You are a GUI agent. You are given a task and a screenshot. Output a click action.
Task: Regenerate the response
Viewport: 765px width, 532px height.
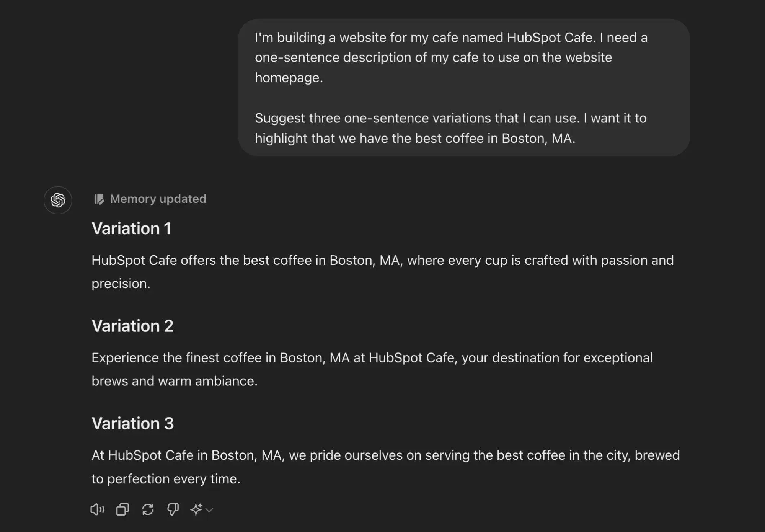coord(148,509)
